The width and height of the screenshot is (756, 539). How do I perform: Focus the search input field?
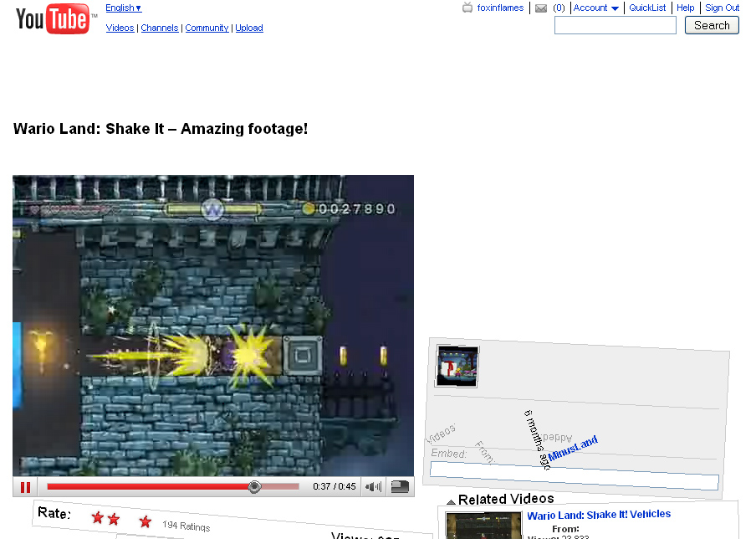616,25
